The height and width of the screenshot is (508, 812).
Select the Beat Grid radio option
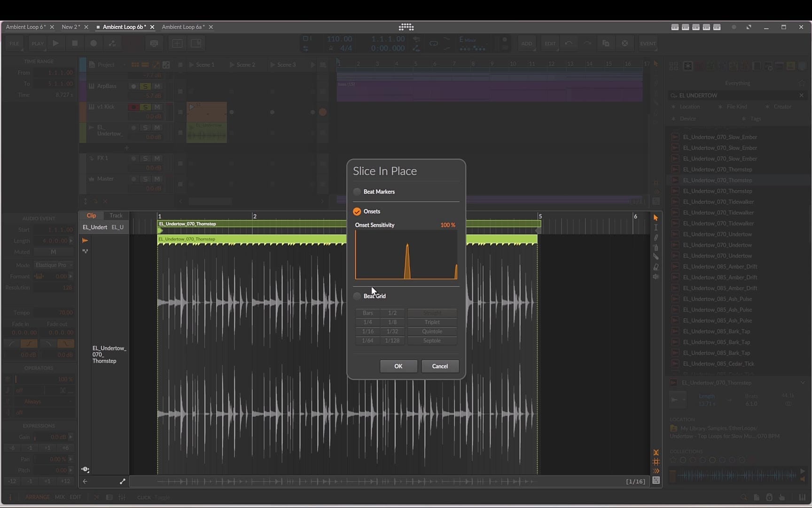click(x=357, y=296)
